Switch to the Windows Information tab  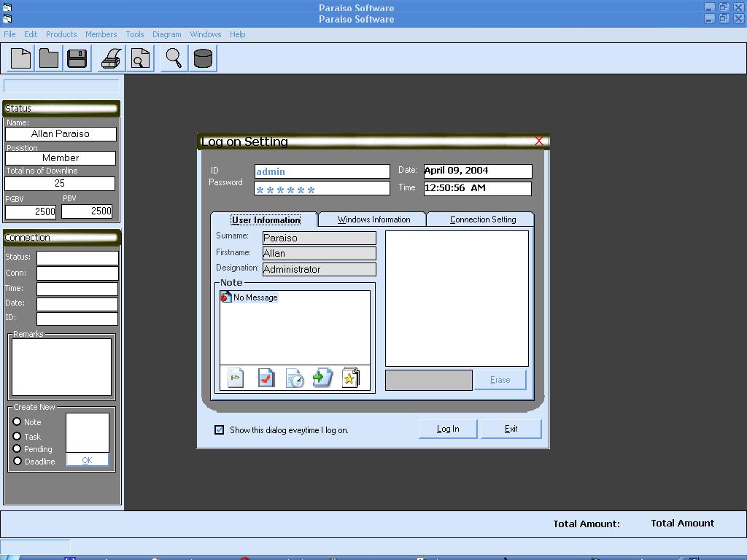pyautogui.click(x=373, y=219)
